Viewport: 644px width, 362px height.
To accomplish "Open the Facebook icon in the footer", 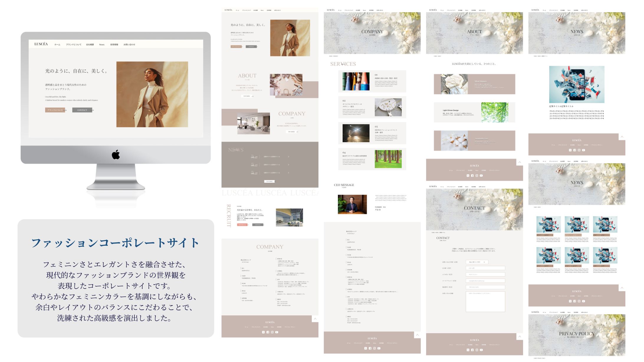I will pos(268,332).
